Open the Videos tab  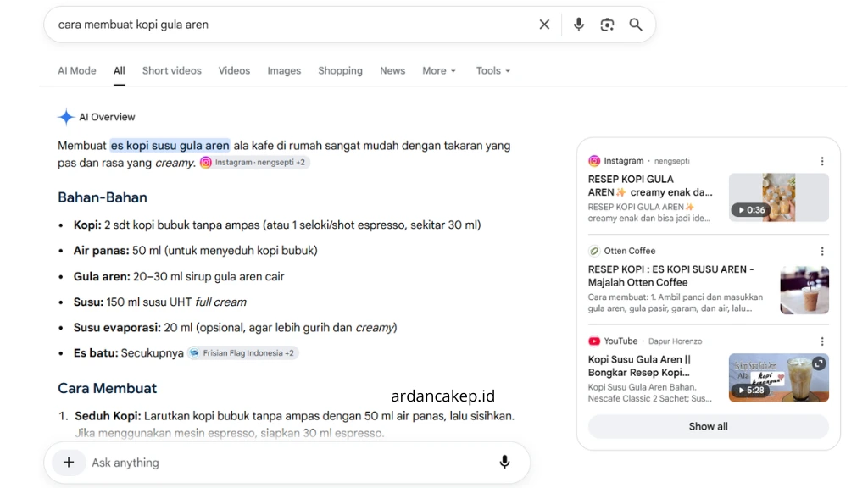[234, 71]
